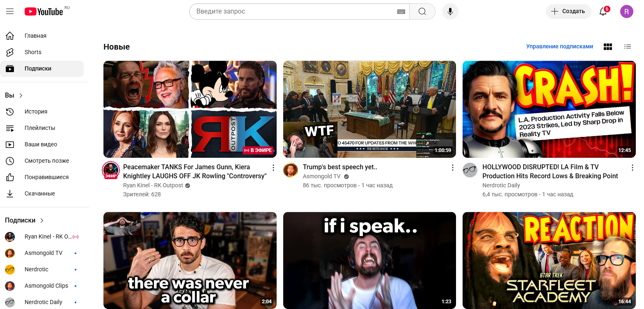Click '6,4 тыс. просмотров · 1 час назад' text
The height and width of the screenshot is (309, 644).
coord(528,194)
